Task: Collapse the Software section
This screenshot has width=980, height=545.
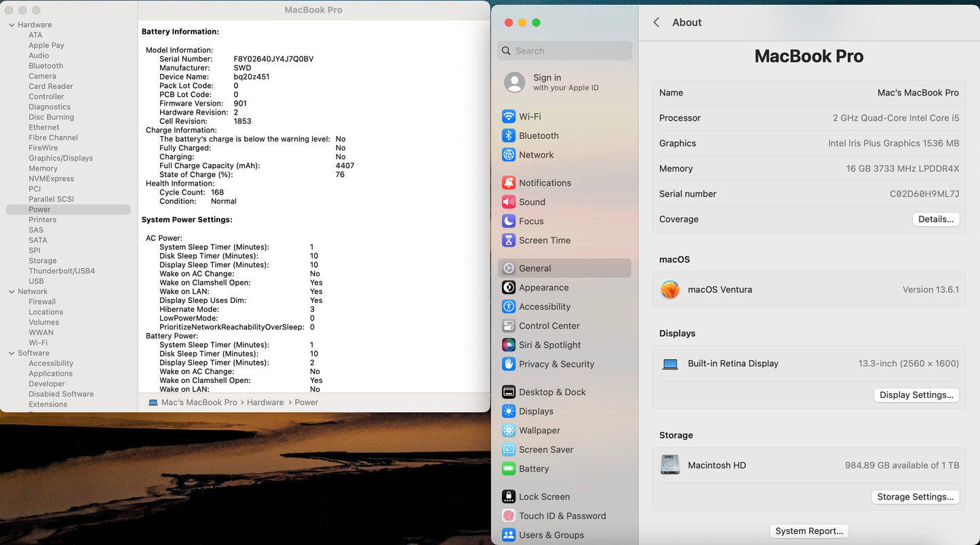Action: [11, 352]
